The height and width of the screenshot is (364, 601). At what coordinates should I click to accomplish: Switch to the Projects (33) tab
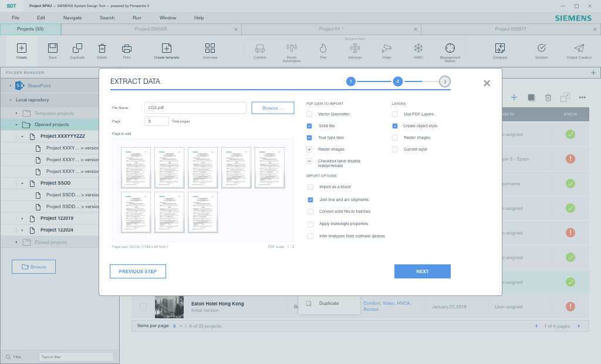tap(31, 29)
